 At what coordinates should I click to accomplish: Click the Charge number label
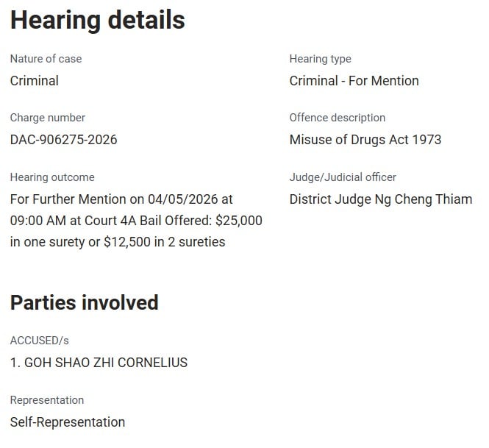[x=47, y=118]
